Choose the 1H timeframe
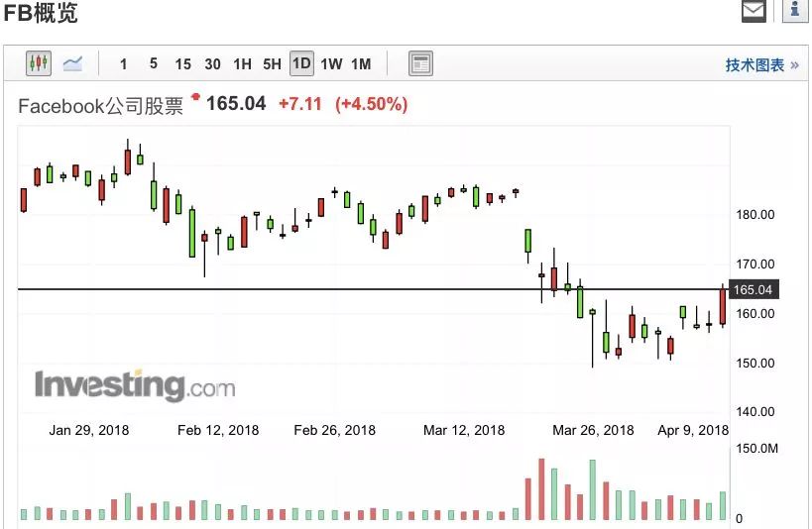Screen dimensions: 812x529 242,64
